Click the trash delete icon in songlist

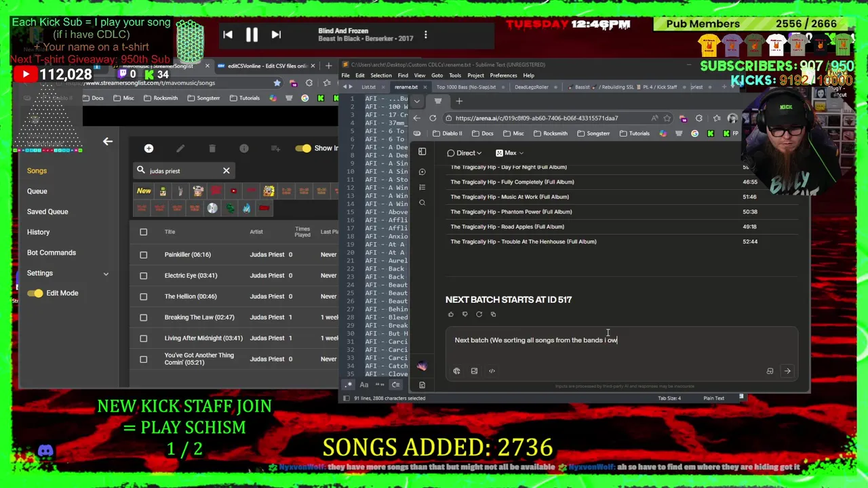tap(212, 148)
